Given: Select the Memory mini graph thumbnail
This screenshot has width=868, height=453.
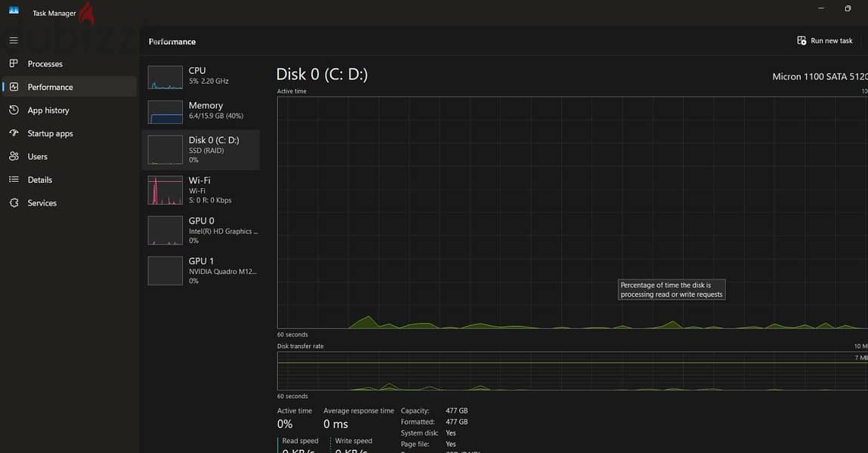Looking at the screenshot, I should pyautogui.click(x=165, y=112).
